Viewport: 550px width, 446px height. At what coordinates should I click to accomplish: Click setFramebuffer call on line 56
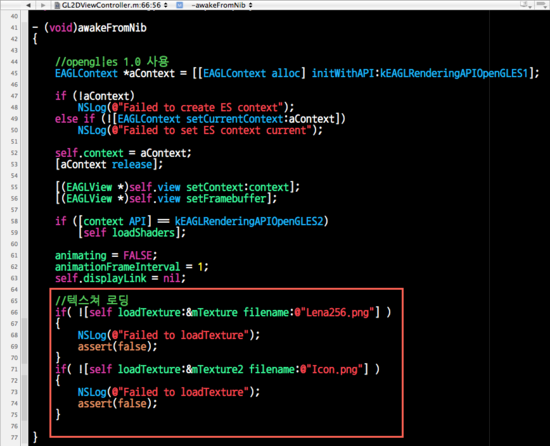pos(227,198)
